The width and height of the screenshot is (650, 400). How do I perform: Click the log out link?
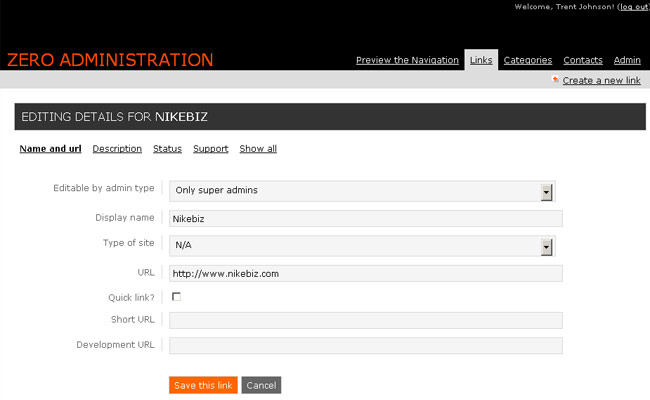[633, 7]
